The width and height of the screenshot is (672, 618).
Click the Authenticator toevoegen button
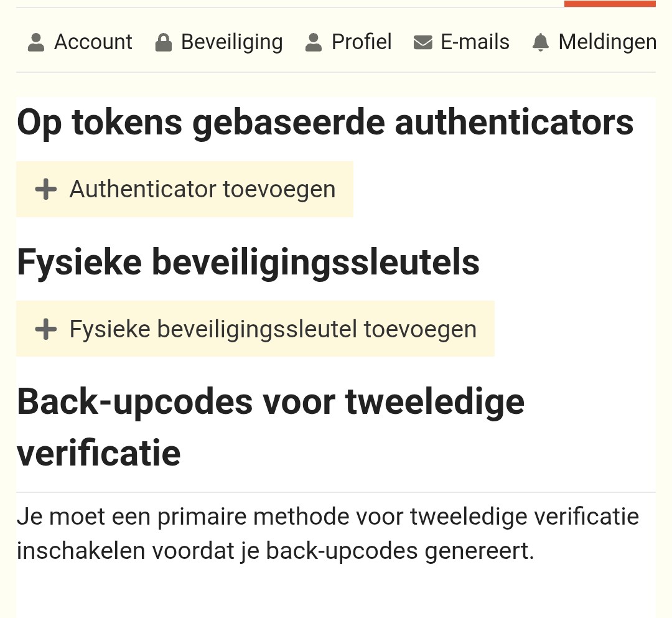coord(185,189)
